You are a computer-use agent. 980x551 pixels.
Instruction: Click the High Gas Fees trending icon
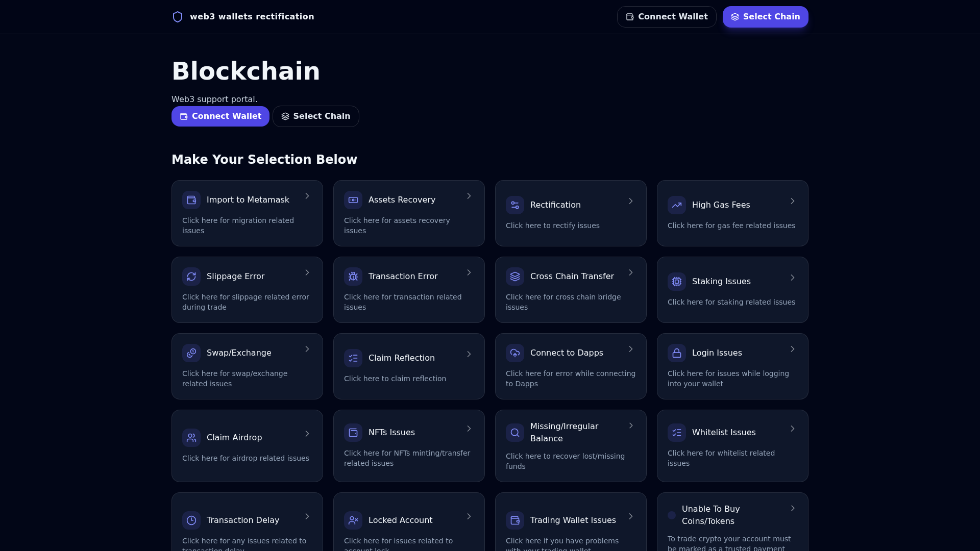click(x=677, y=205)
